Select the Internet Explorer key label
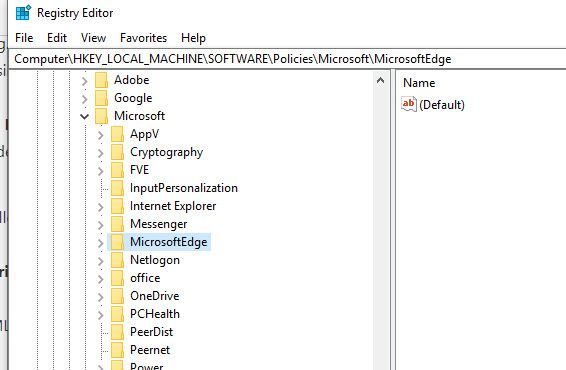The width and height of the screenshot is (566, 370). 173,206
